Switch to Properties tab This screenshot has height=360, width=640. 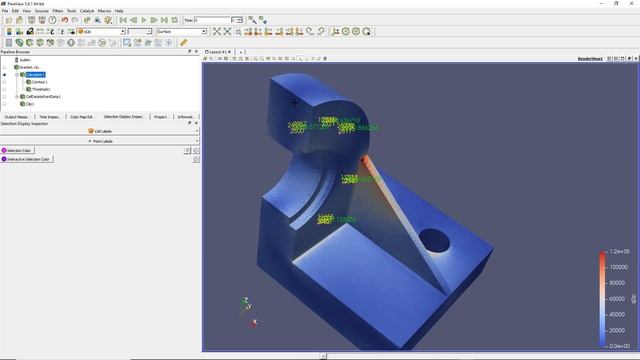[161, 117]
